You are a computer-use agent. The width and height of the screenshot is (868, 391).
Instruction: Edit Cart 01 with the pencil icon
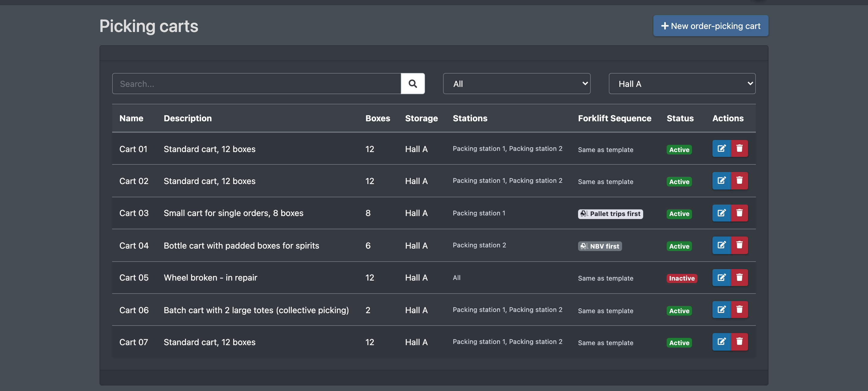tap(722, 148)
